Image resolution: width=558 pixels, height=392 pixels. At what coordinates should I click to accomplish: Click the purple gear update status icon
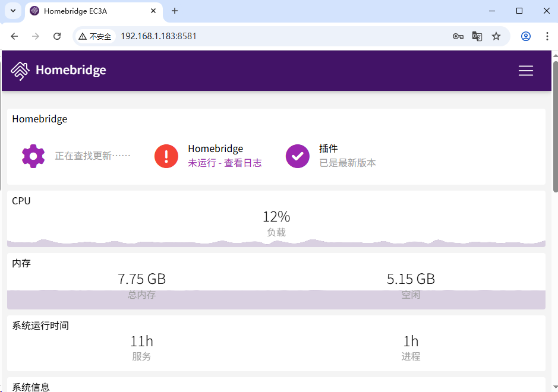(x=33, y=156)
